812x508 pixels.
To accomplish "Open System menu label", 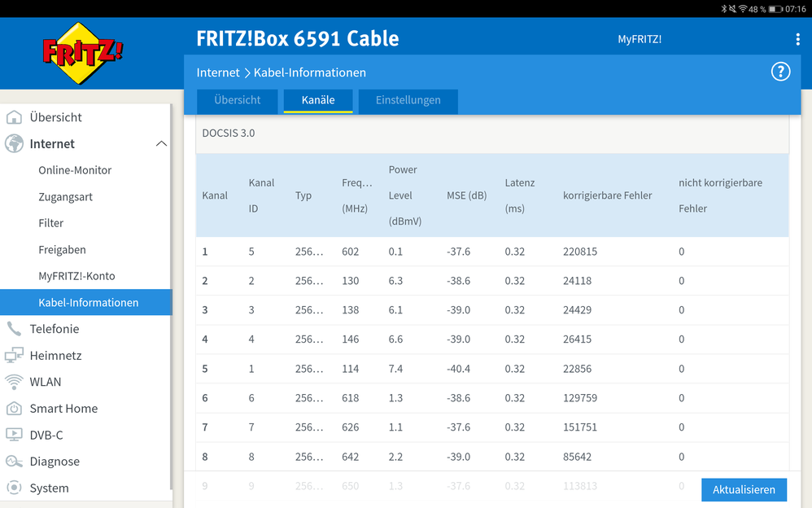I will coord(49,488).
